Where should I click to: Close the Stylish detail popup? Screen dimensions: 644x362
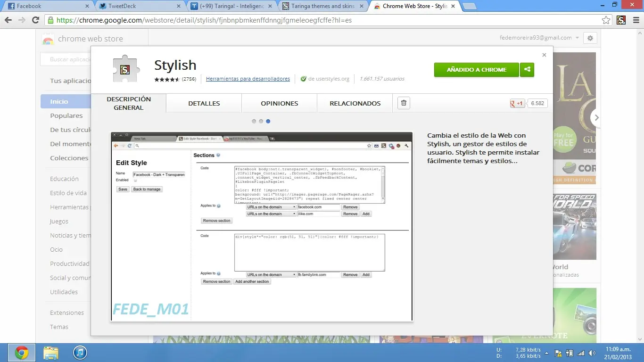coord(544,55)
